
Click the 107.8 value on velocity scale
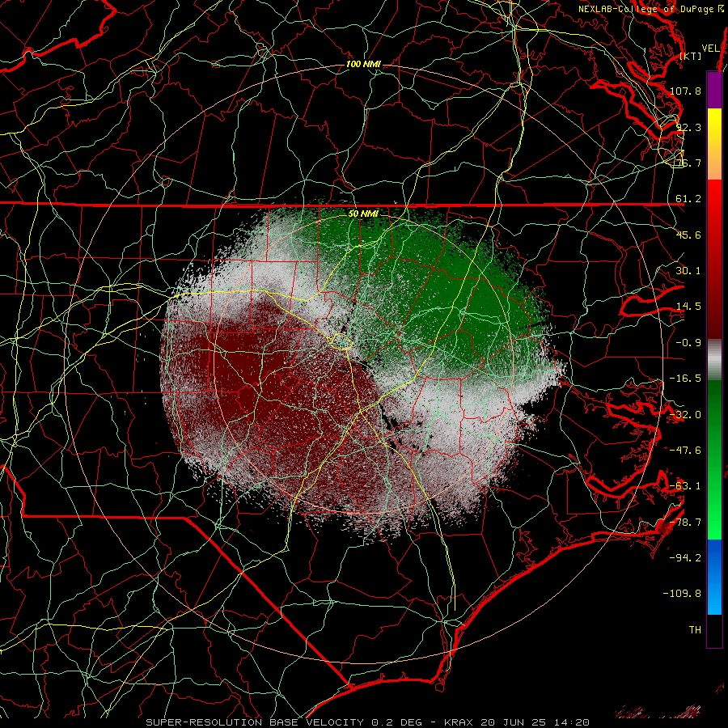point(685,91)
